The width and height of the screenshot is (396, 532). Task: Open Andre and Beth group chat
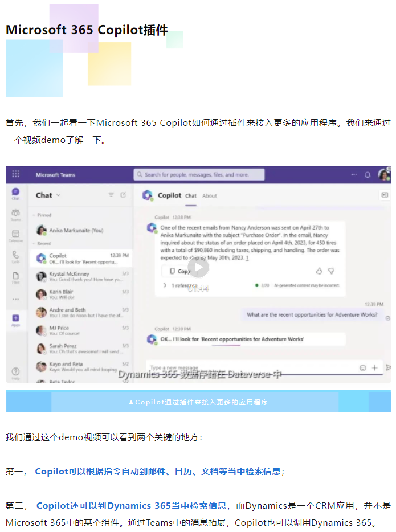click(81, 313)
